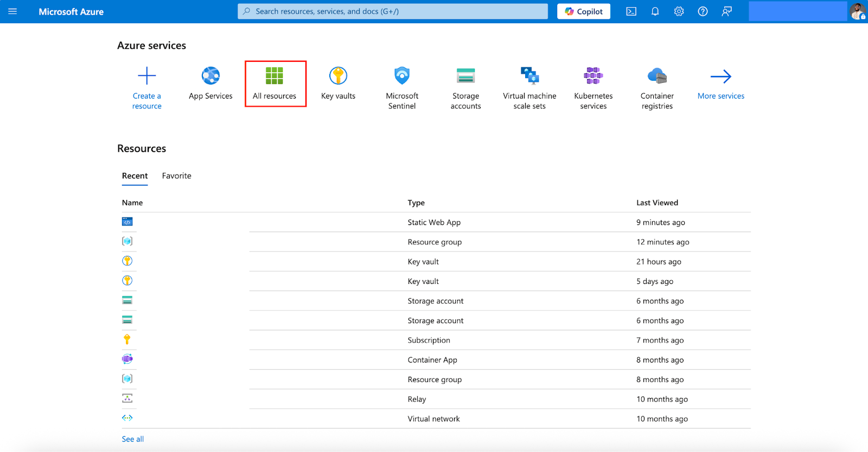
Task: Focus the Search resources, services, and docs field
Action: pos(393,11)
